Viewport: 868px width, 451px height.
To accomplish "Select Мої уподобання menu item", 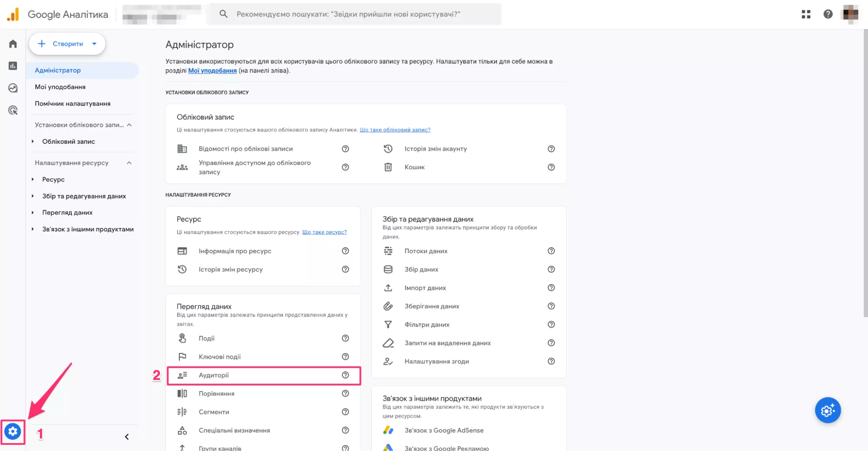I will pos(60,87).
